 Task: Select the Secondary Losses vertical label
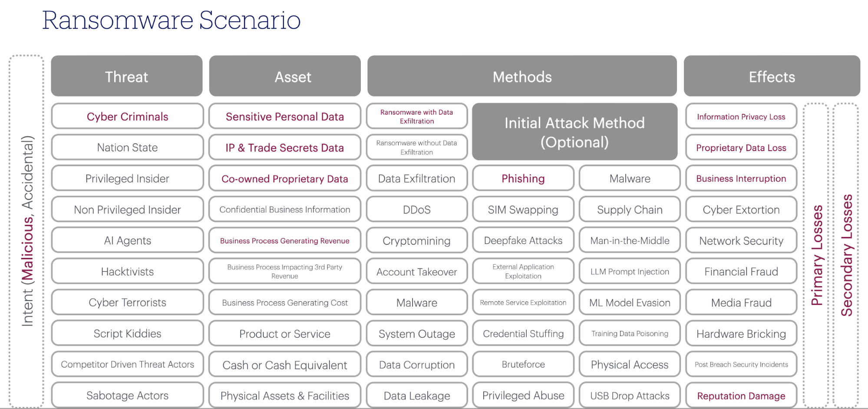pos(846,255)
